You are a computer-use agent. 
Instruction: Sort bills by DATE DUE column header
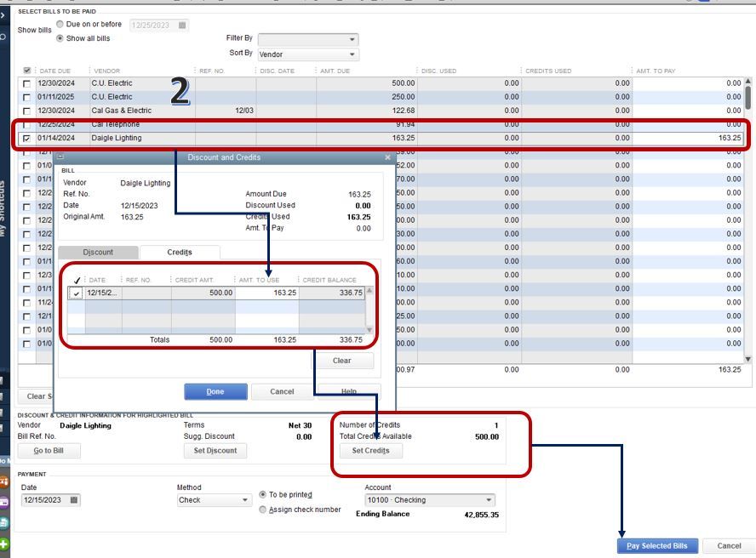[55, 71]
